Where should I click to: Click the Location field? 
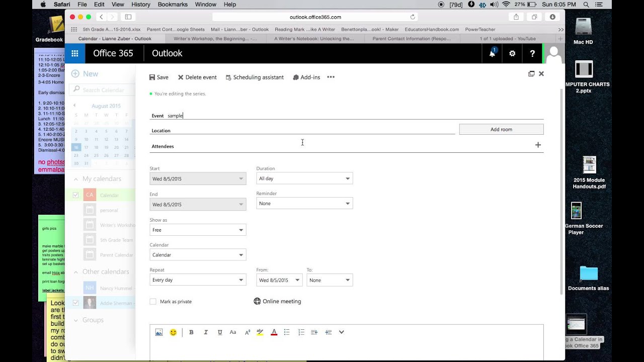302,130
